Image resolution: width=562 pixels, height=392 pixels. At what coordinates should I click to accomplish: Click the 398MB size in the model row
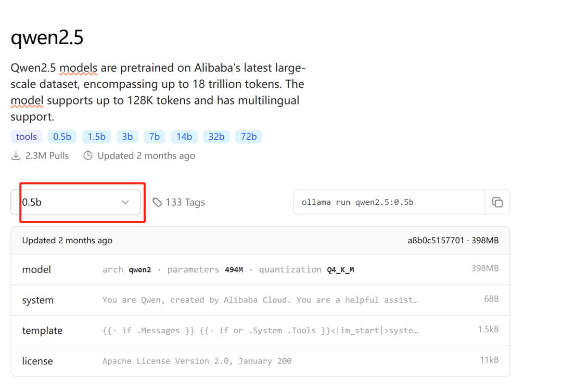click(485, 268)
